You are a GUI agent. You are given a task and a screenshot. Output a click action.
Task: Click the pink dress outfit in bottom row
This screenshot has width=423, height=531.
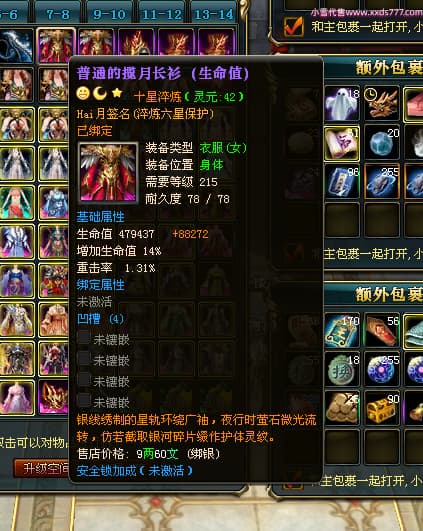[x=17, y=398]
